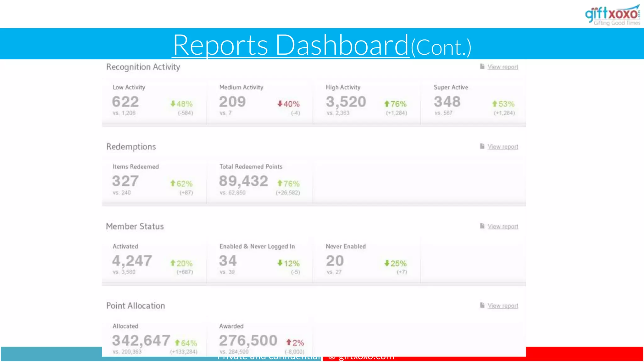Click the giftxoxo logo
The width and height of the screenshot is (644, 362).
612,15
